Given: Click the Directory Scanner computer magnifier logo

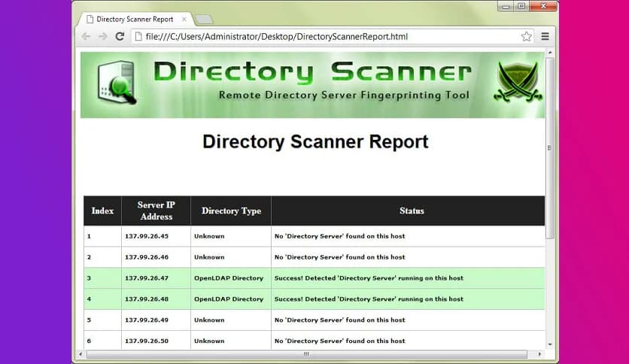Looking at the screenshot, I should [117, 83].
